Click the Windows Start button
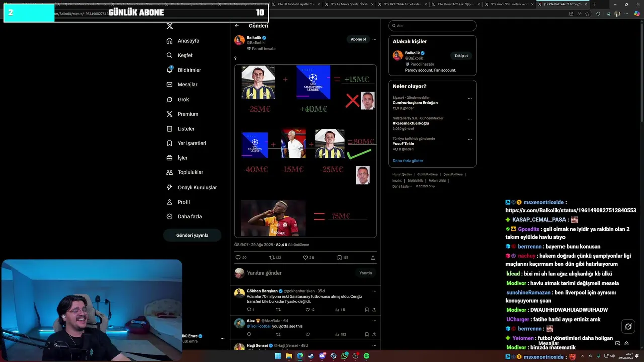Viewport: 644px width, 362px height. (x=278, y=356)
